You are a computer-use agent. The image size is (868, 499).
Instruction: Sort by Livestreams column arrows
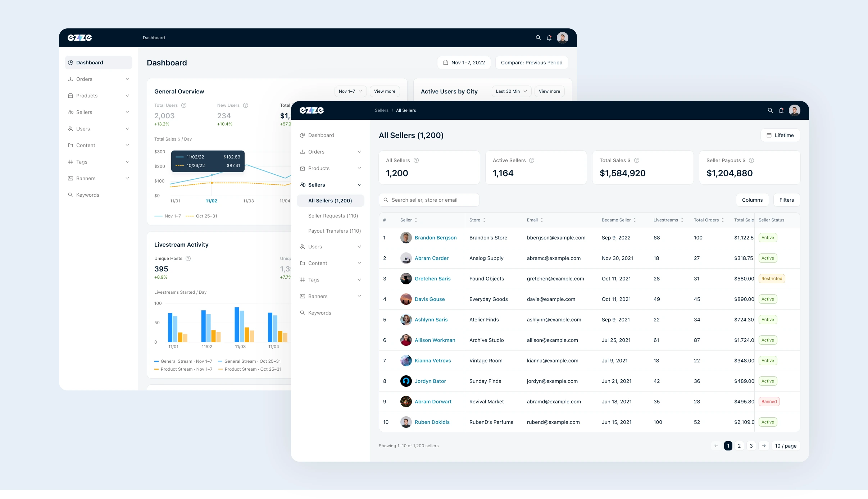[x=682, y=220]
